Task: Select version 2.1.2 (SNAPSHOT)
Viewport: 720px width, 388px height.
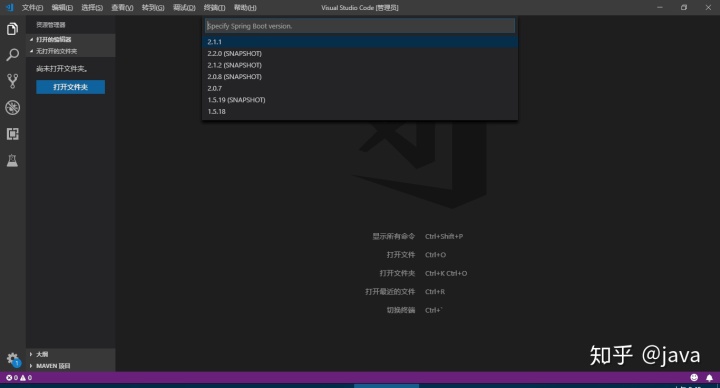Action: (360, 65)
